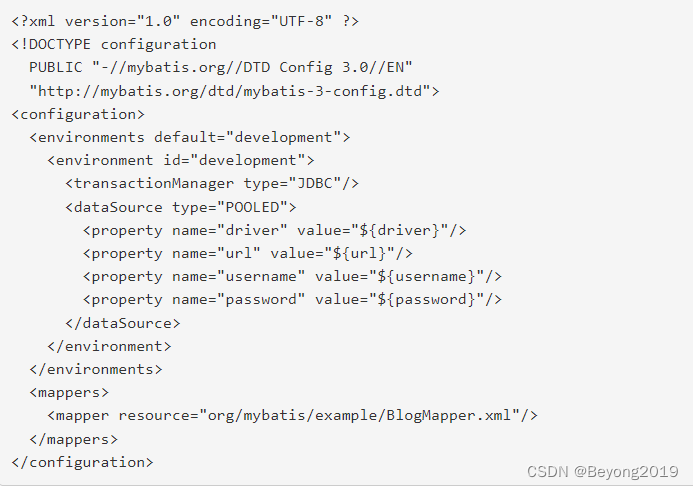
Task: Click the transactionManager type JDBC line
Action: coord(212,183)
